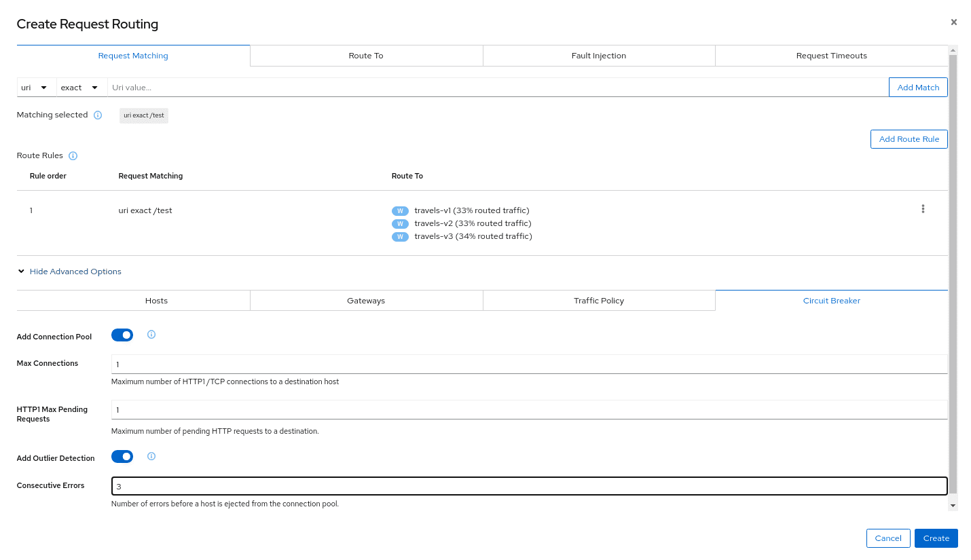Click the dialog's vertical scrollbar
This screenshot has width=971, height=560.
coord(953,272)
